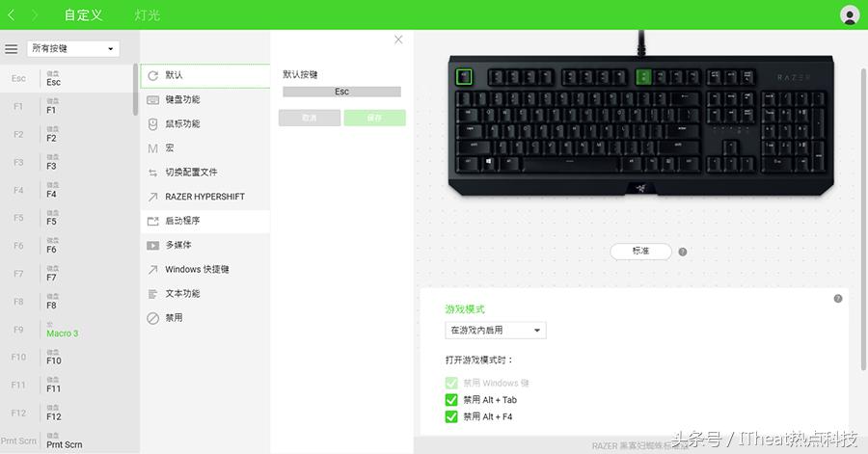This screenshot has height=454, width=868.
Task: Select 键盘功能 keyboard function icon
Action: click(x=152, y=99)
